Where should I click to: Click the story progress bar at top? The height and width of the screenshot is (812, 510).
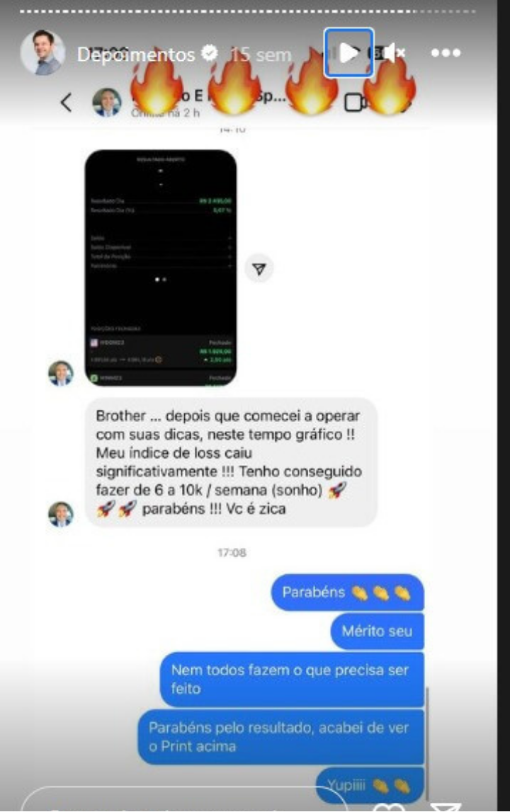[x=248, y=11]
